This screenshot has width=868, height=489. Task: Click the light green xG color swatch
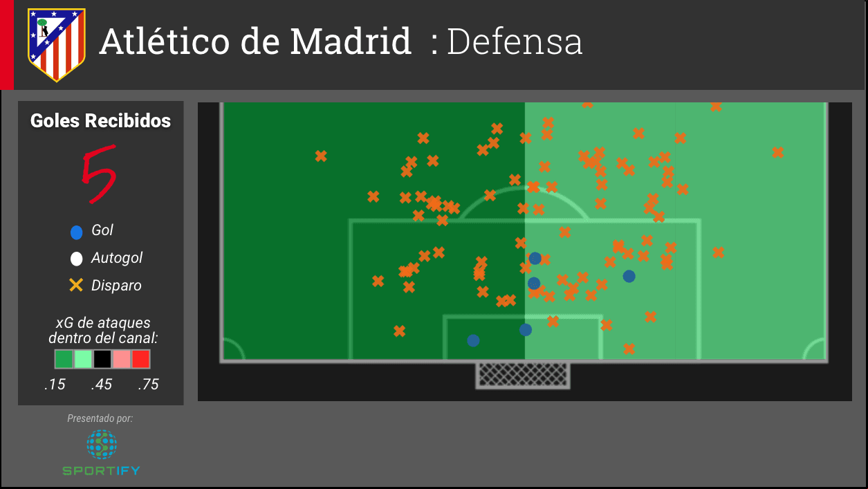pyautogui.click(x=83, y=359)
